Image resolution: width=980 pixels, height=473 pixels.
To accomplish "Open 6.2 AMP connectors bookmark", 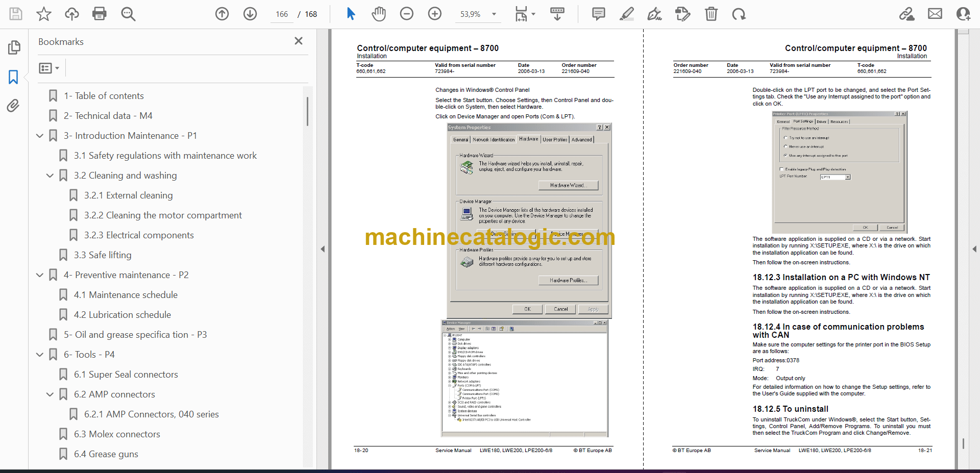I will coord(114,394).
